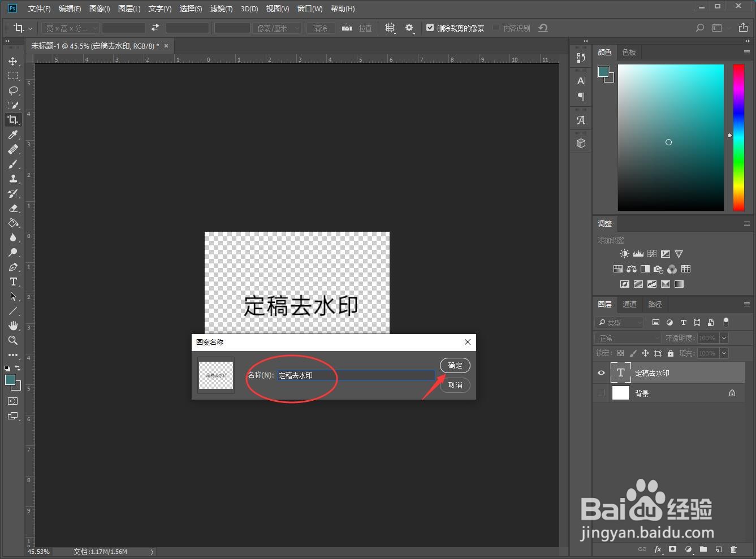Open the Character panel icon
The width and height of the screenshot is (756, 559).
coord(581,81)
